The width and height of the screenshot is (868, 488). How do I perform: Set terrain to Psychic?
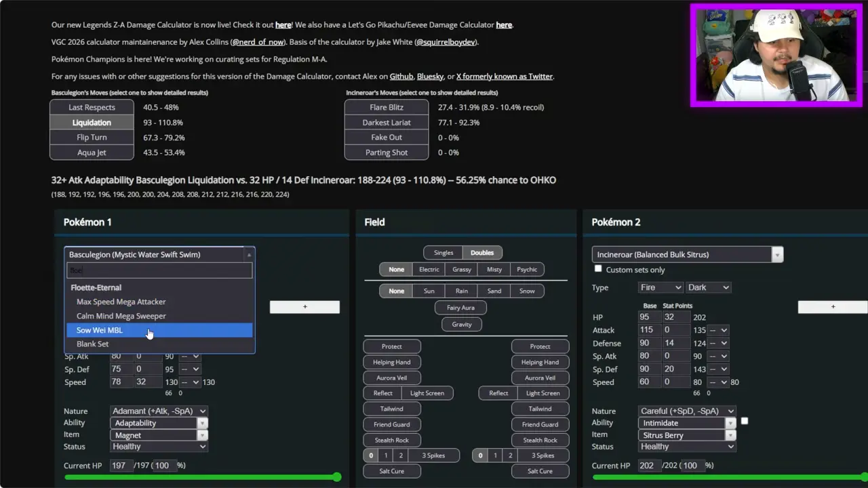(x=527, y=270)
